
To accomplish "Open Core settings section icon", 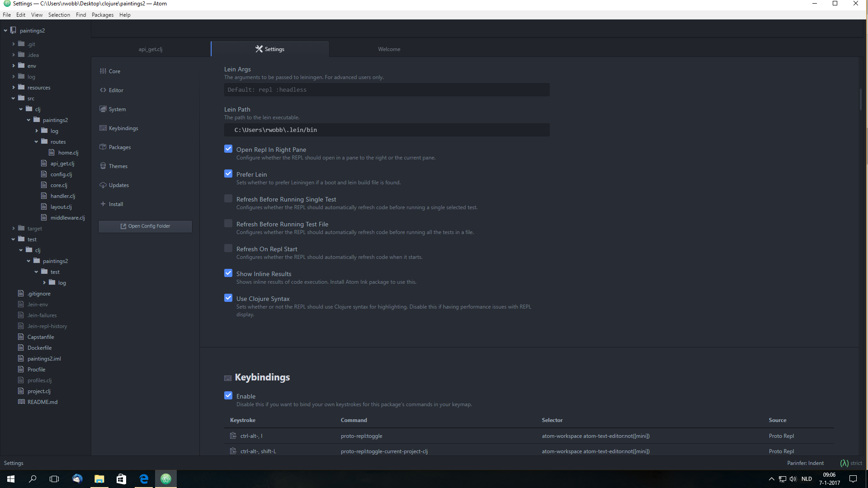I will pos(103,71).
